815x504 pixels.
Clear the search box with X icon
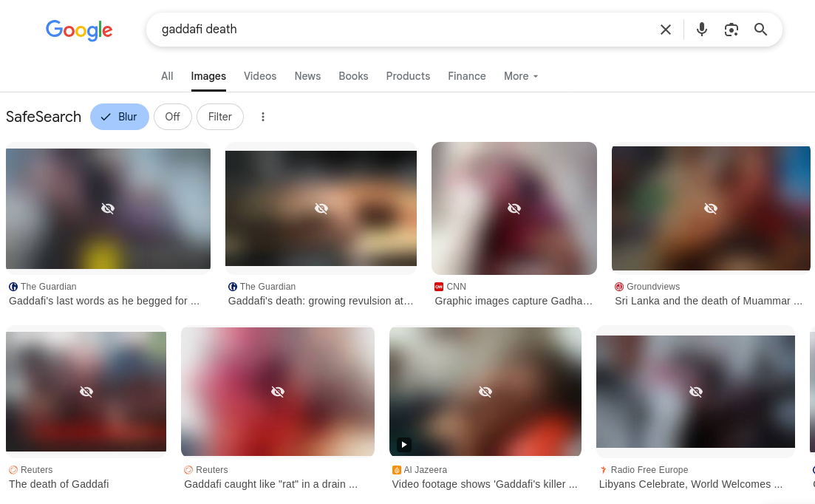click(x=665, y=30)
